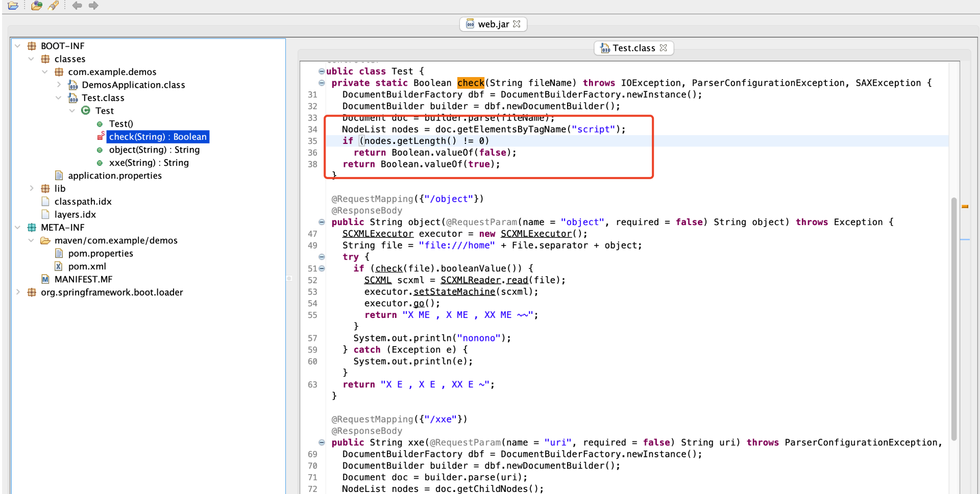Image resolution: width=980 pixels, height=494 pixels.
Task: Follow the SCXMLReader link on line 52
Action: (x=471, y=280)
